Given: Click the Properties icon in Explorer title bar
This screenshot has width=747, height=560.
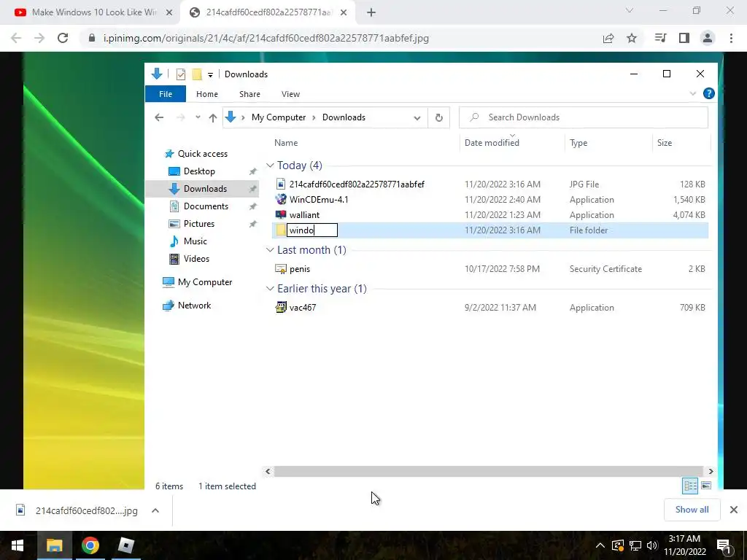Looking at the screenshot, I should 181,74.
